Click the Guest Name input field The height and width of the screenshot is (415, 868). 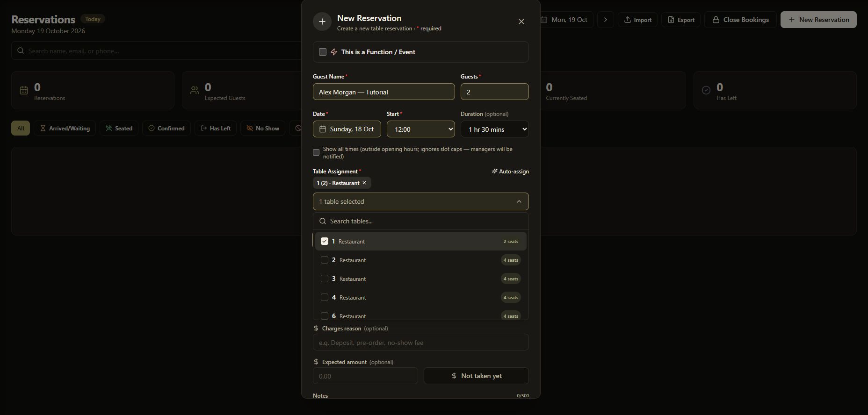click(x=384, y=92)
